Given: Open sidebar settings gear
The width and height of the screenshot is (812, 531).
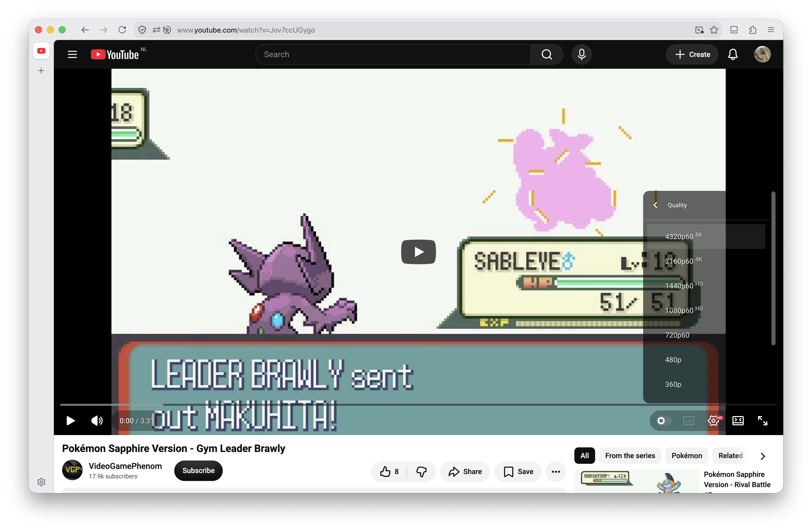Looking at the screenshot, I should [x=41, y=482].
